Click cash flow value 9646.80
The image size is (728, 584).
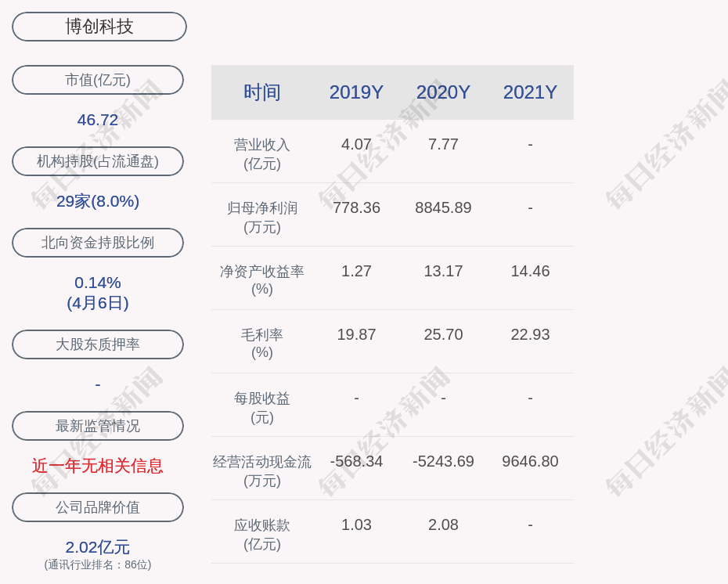tap(530, 461)
